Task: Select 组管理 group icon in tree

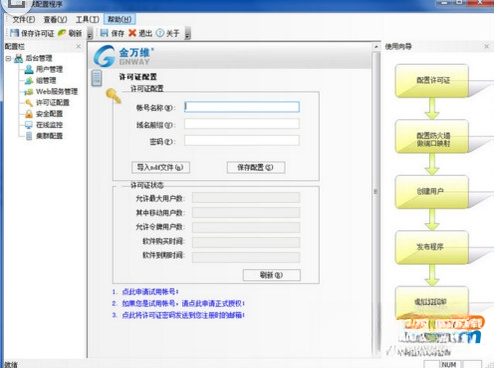Action: pos(29,80)
